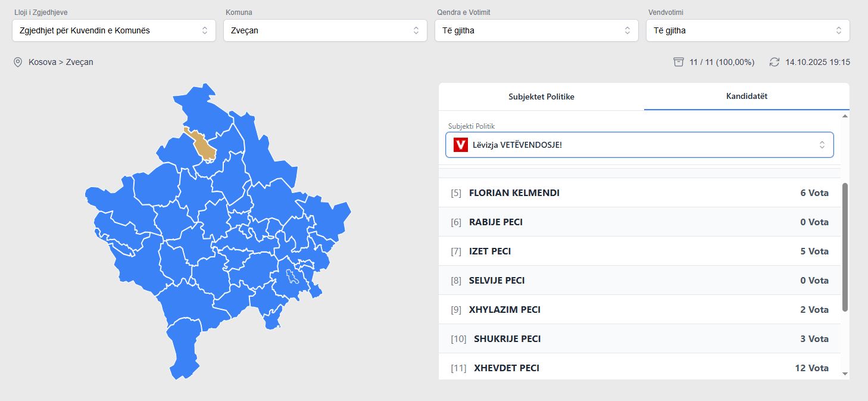Click the refresh arrows icon
Screen dimensions: 868x401
(774, 62)
